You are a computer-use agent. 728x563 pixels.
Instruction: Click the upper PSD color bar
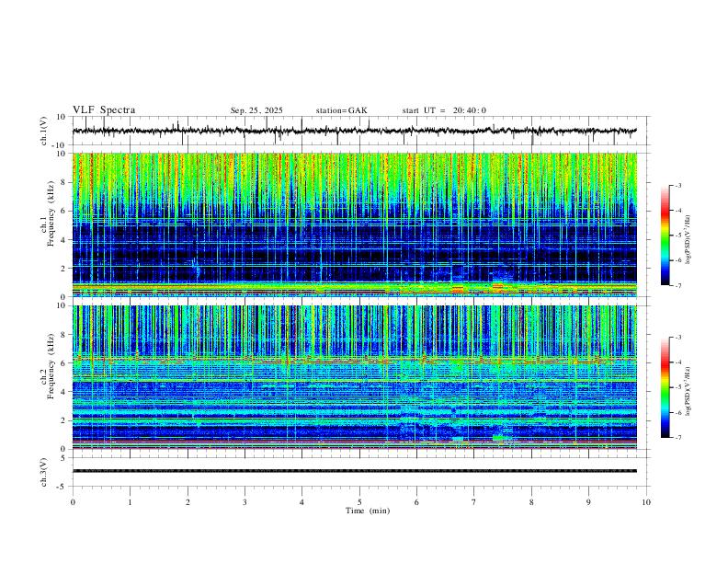665,236
